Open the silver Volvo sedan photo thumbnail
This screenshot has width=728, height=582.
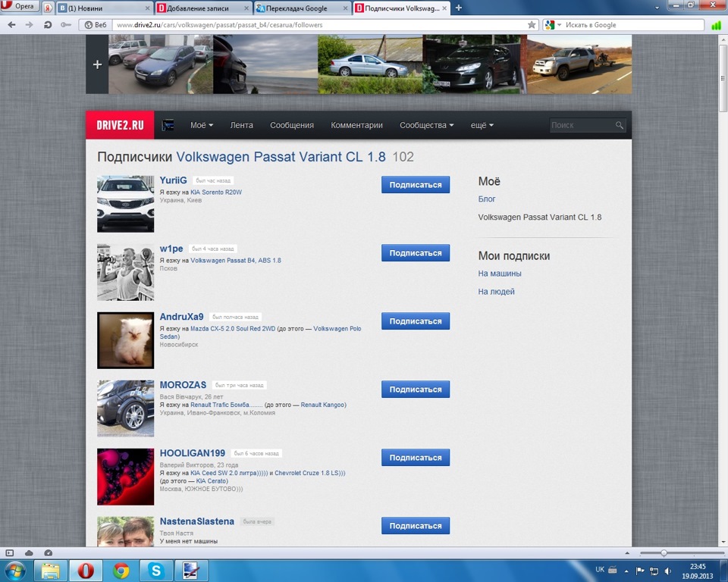pyautogui.click(x=370, y=64)
